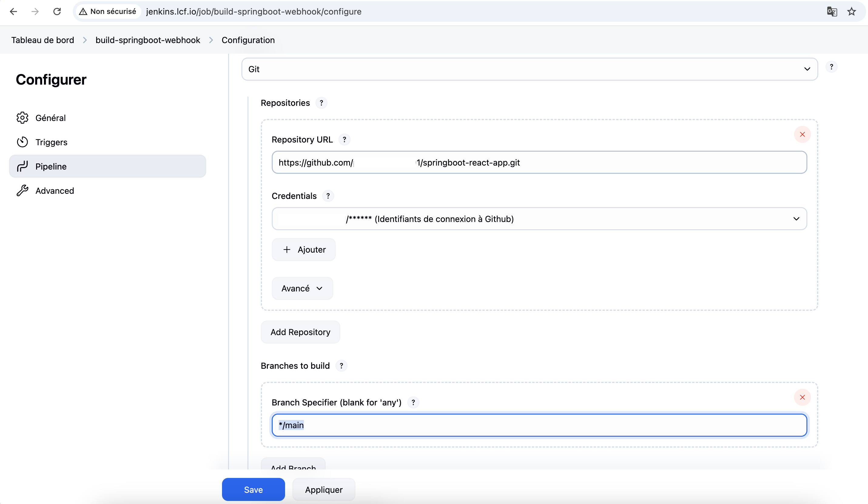The image size is (868, 504).
Task: Open the Git SCM dropdown
Action: click(530, 69)
